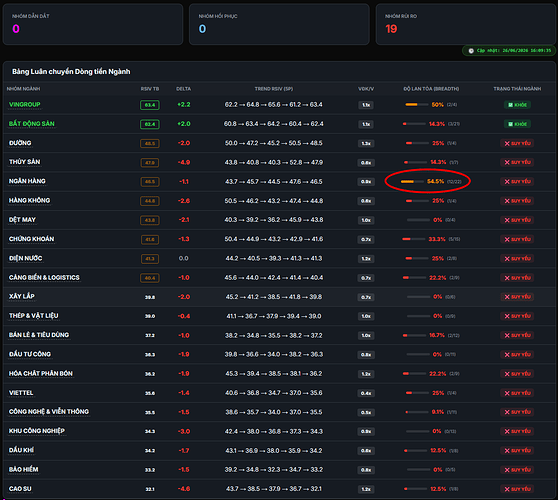This screenshot has height=500, width=558.
Task: Click the KHỎE status badge for VINGROUP
Action: point(517,105)
